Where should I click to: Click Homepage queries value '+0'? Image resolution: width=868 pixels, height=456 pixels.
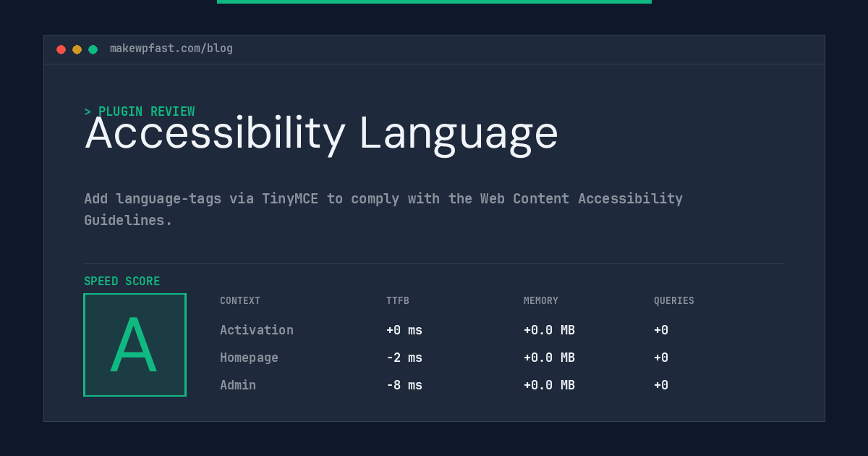coord(661,358)
